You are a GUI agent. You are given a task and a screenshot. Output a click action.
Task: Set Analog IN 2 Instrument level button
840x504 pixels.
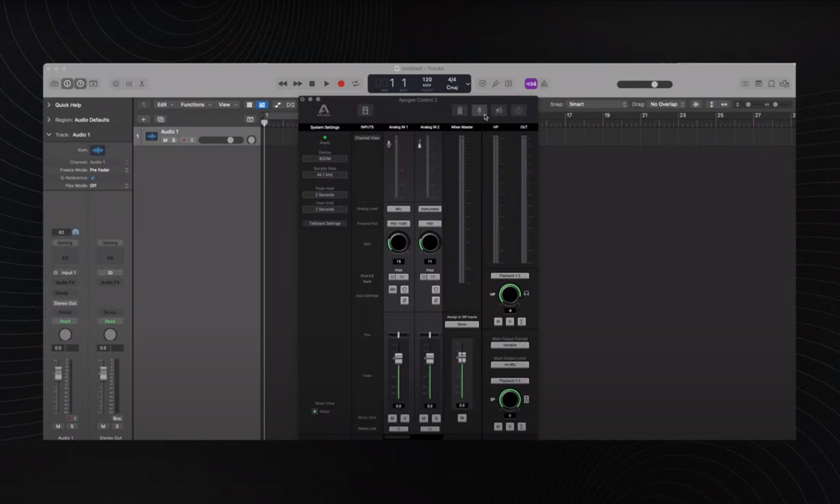(x=430, y=209)
